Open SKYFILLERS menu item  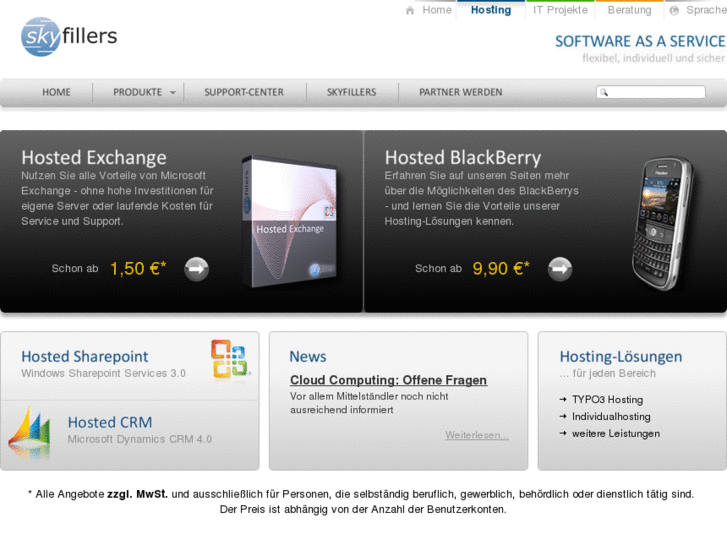point(351,92)
